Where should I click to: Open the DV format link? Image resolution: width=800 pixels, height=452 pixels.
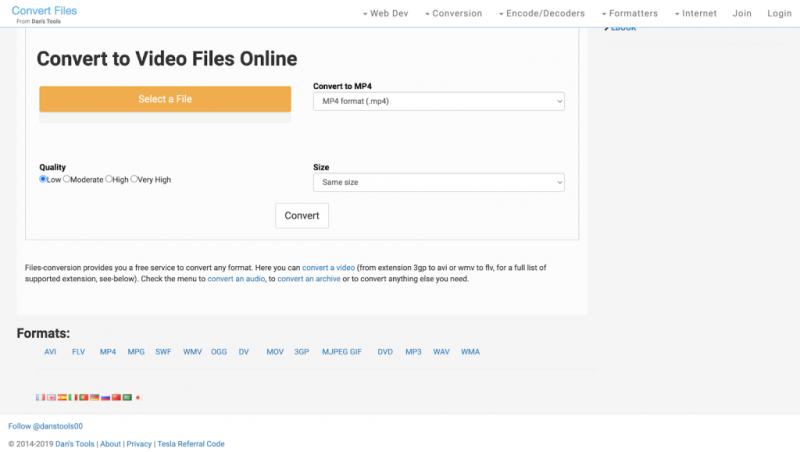point(244,351)
